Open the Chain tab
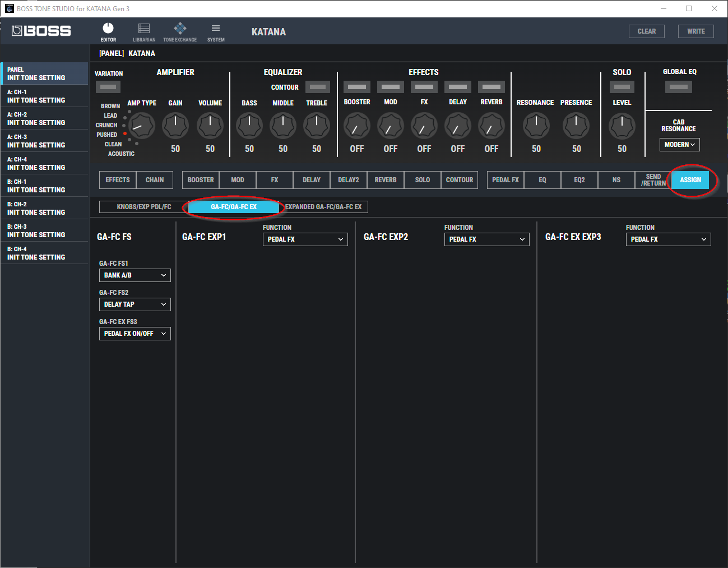Image resolution: width=728 pixels, height=568 pixels. click(x=155, y=180)
